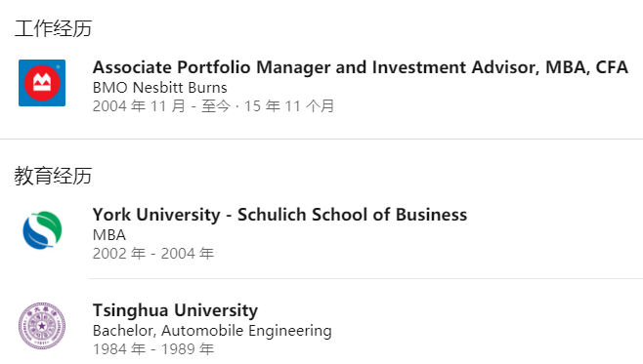Screen dimensions: 643x364
Task: Click the BMO Nesbitt Burns company name
Action: (x=160, y=88)
